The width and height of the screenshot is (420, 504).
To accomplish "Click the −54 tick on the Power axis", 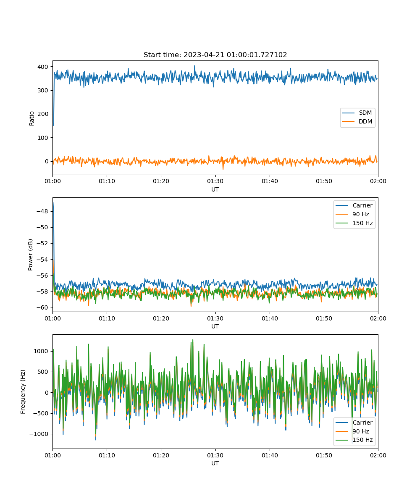I will pyautogui.click(x=43, y=259).
